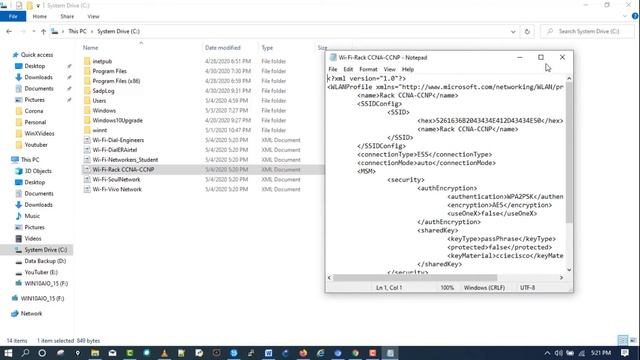Select the Program Files (x86) folder
This screenshot has width=640, height=360.
(116, 81)
